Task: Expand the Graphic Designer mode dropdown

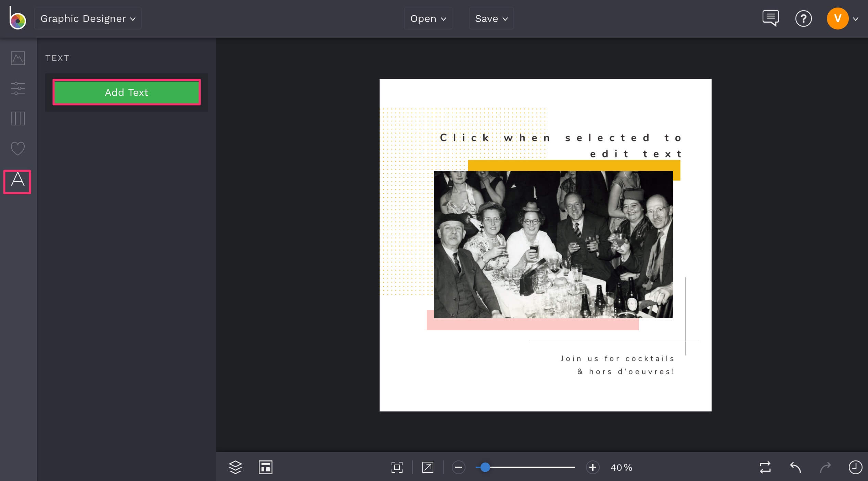Action: click(88, 18)
